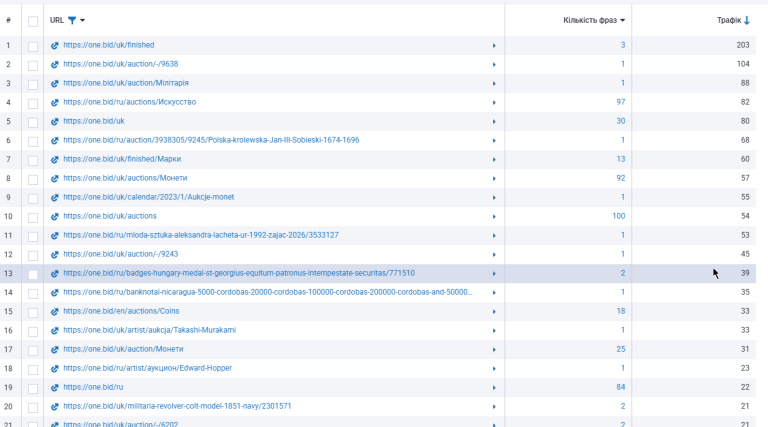
Task: Open the Edward-Hopper artist link
Action: [x=148, y=368]
